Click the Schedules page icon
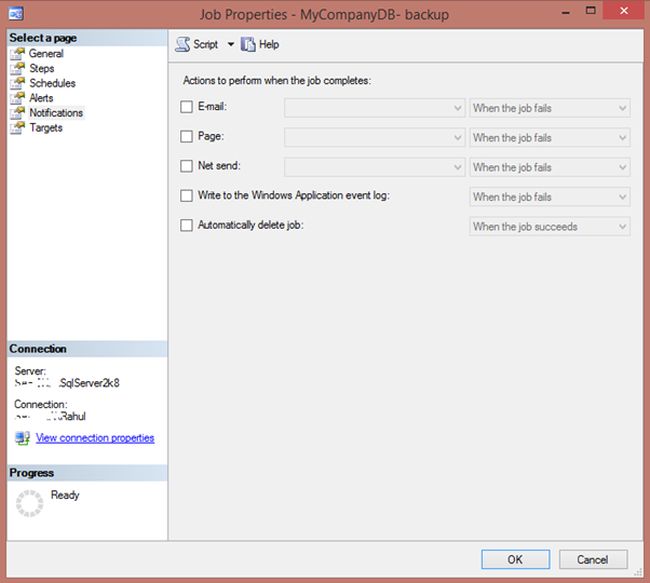Image resolution: width=650 pixels, height=583 pixels. (x=17, y=83)
